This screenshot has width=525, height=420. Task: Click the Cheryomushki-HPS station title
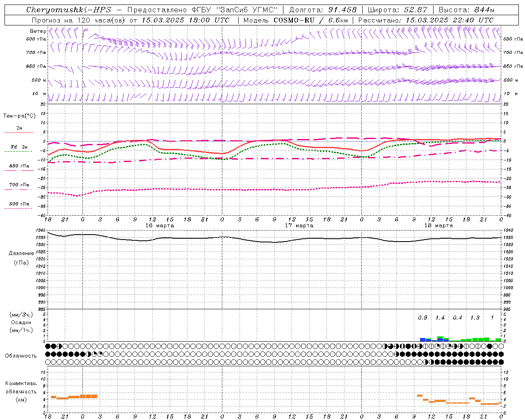[x=68, y=10]
